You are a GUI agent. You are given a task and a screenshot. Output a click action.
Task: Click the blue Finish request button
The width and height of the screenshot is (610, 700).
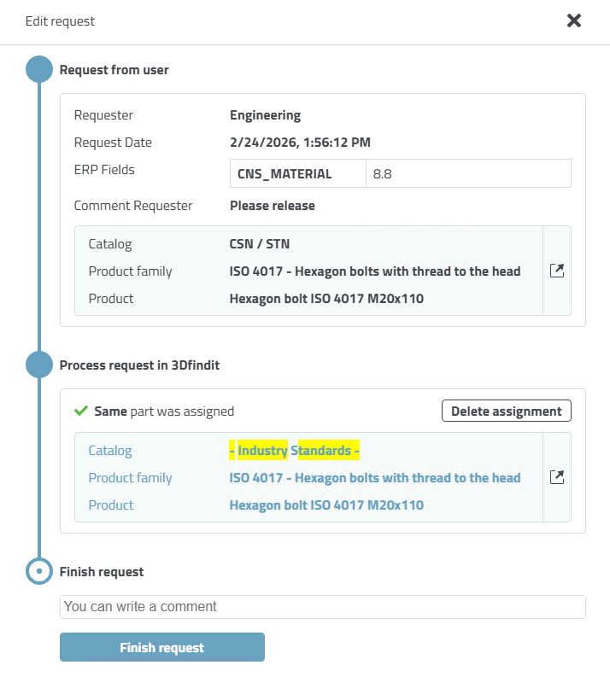[162, 647]
